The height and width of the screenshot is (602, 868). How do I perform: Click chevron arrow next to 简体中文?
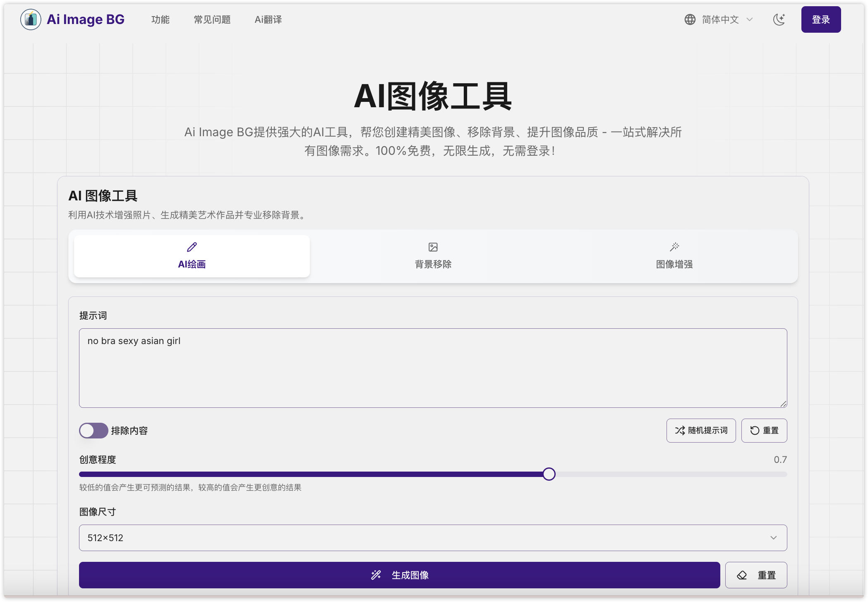click(x=749, y=19)
